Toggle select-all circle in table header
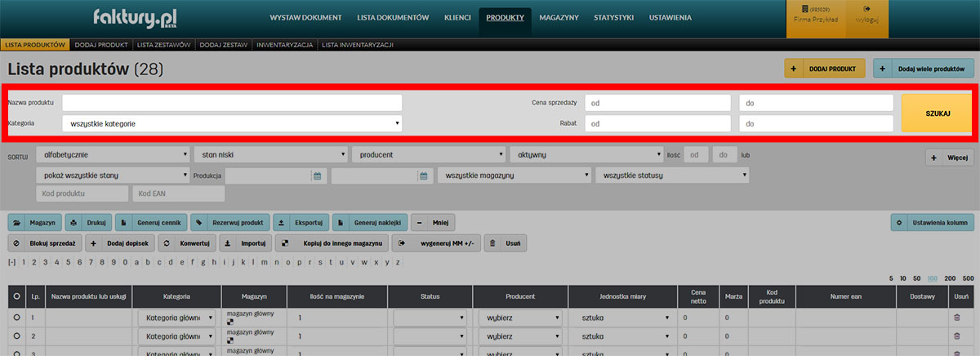The height and width of the screenshot is (356, 980). pos(16,296)
